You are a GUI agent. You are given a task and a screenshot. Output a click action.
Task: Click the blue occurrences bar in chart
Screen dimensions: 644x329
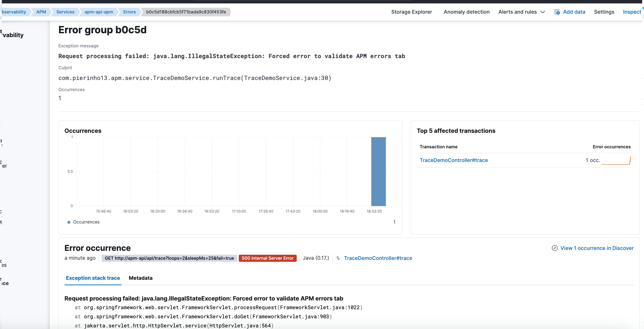click(378, 171)
